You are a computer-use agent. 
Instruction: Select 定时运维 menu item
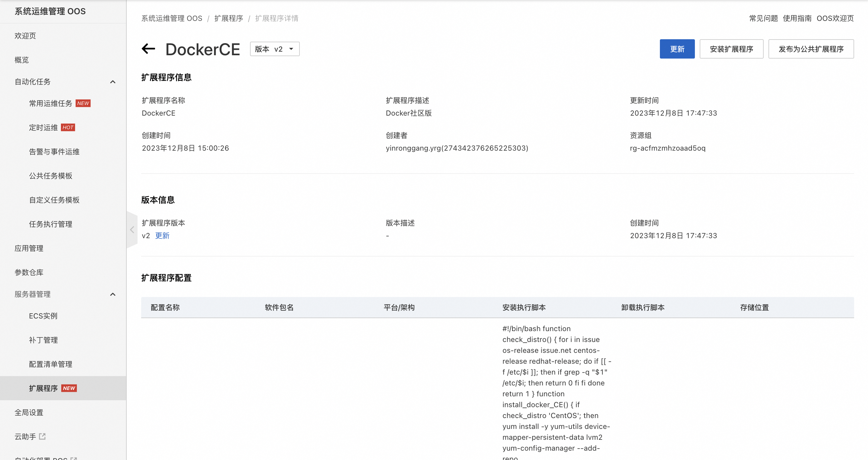[x=43, y=127]
